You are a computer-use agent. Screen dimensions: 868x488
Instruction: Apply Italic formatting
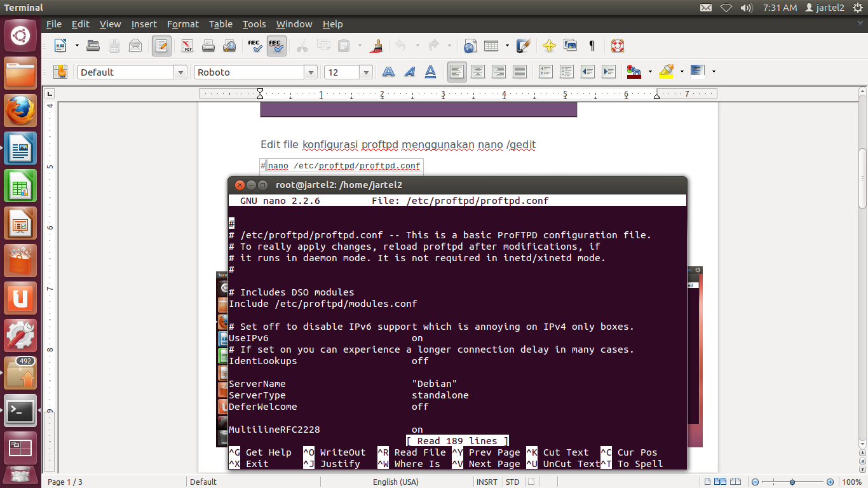[x=410, y=72]
